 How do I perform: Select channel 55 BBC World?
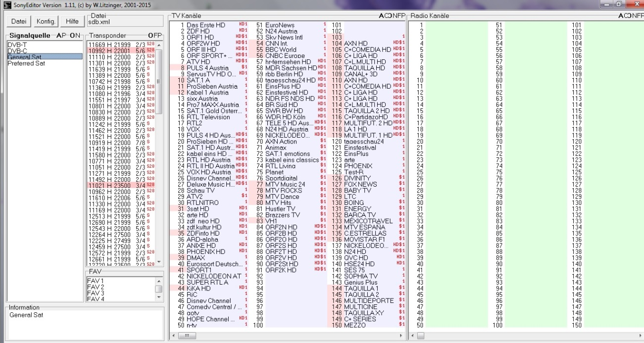click(x=281, y=49)
